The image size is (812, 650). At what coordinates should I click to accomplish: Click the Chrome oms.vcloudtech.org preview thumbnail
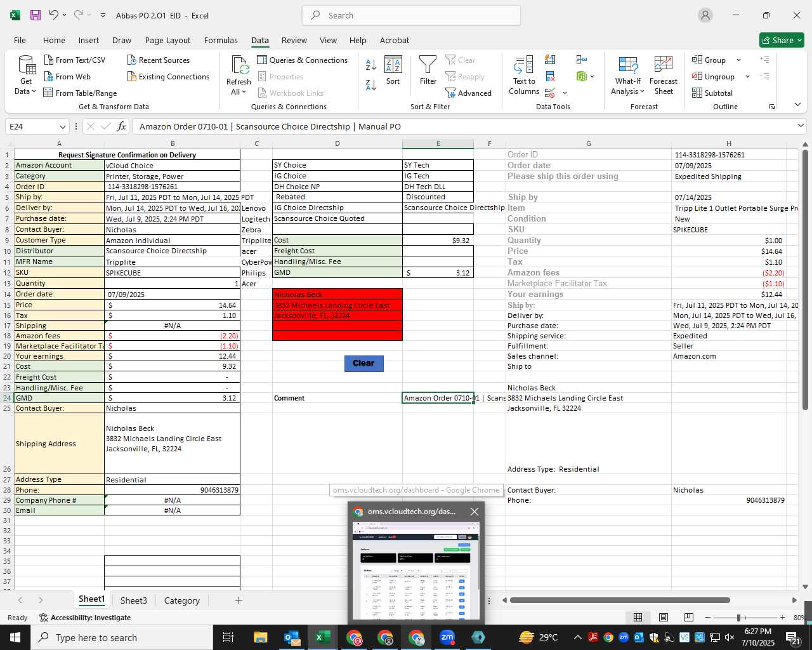click(416, 571)
